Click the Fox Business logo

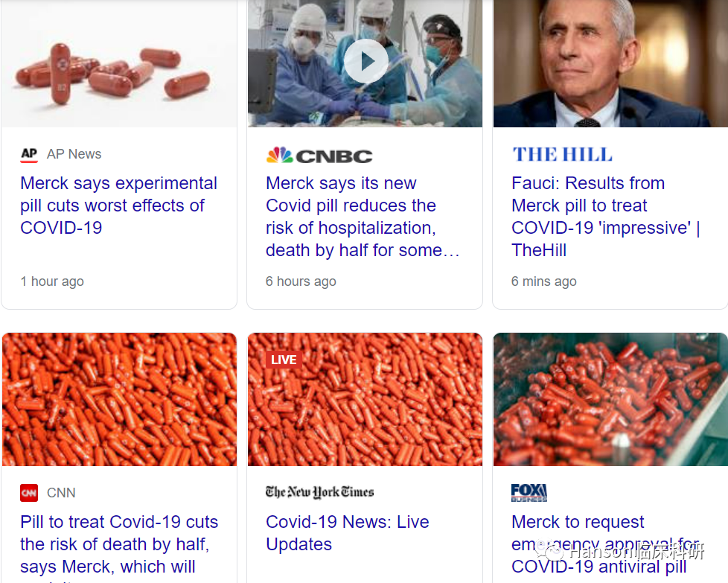point(529,493)
